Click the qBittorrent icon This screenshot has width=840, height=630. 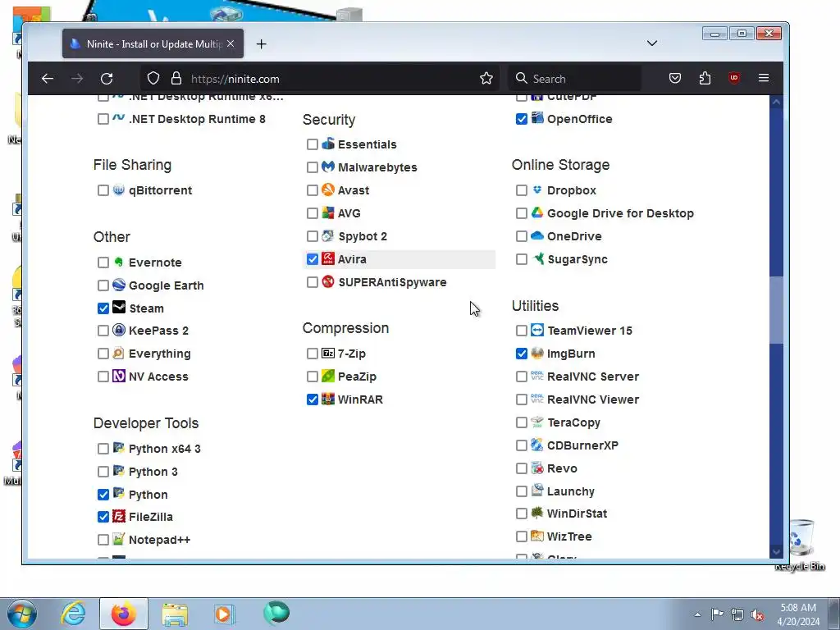(x=119, y=189)
